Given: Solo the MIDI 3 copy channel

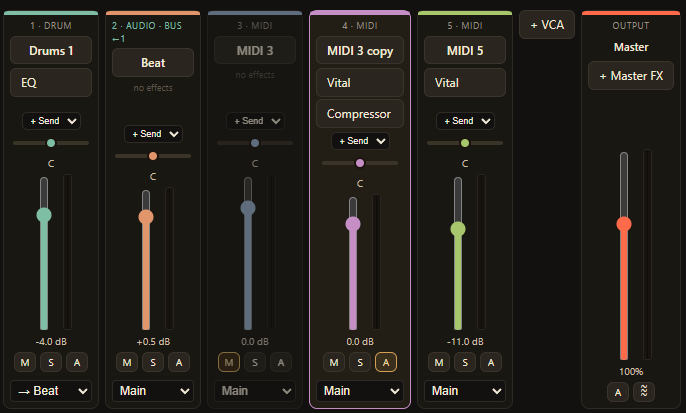Looking at the screenshot, I should tap(360, 362).
